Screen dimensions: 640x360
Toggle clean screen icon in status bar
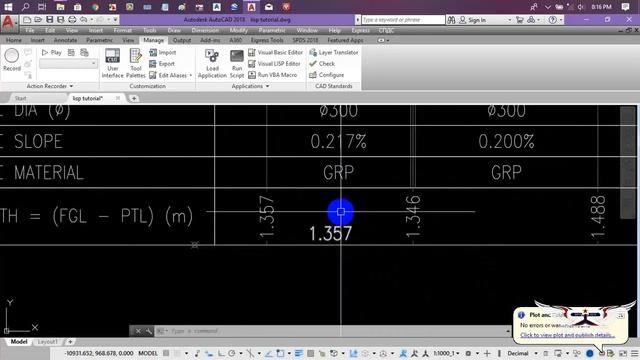[x=623, y=353]
